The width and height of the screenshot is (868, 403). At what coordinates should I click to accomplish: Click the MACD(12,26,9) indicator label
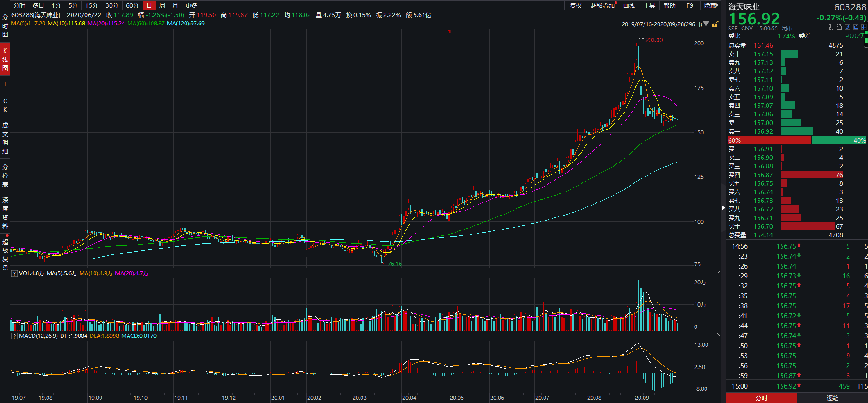[38, 336]
